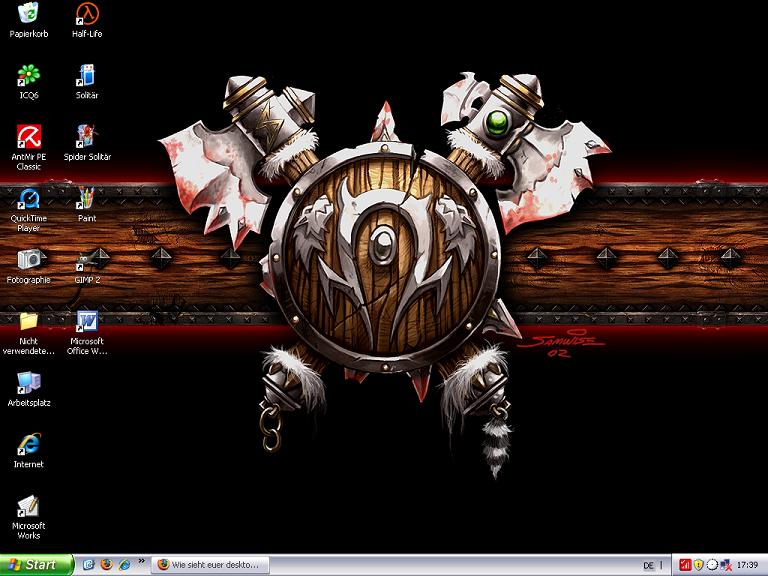Select the QuickTime Player shortcut
768x576 pixels.
[28, 209]
